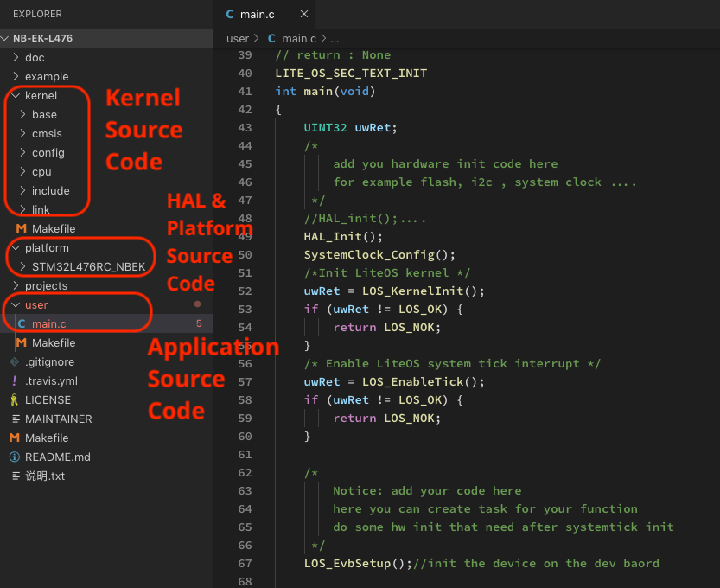
Task: Click the LOS_EvbSetup(); call
Action: tap(358, 564)
